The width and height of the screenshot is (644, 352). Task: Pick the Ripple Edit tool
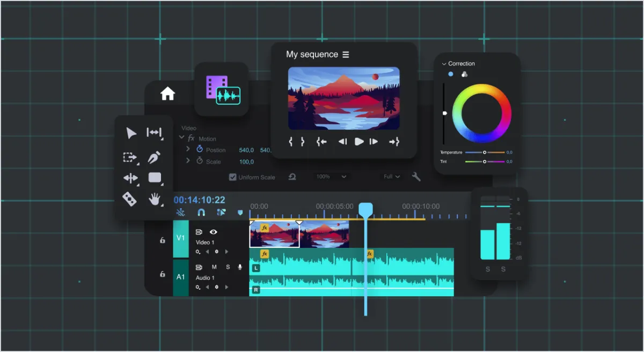click(154, 133)
